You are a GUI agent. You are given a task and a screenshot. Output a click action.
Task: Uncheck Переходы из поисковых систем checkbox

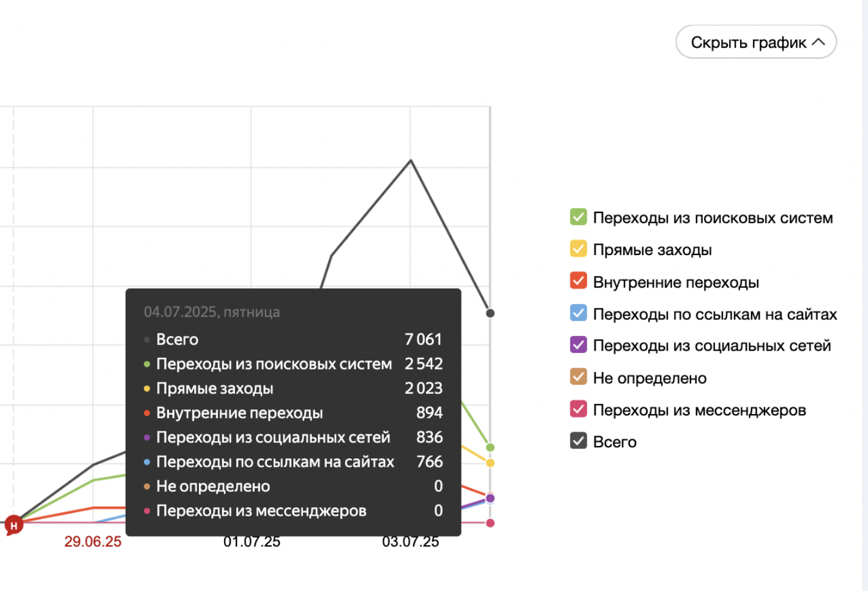coord(578,217)
